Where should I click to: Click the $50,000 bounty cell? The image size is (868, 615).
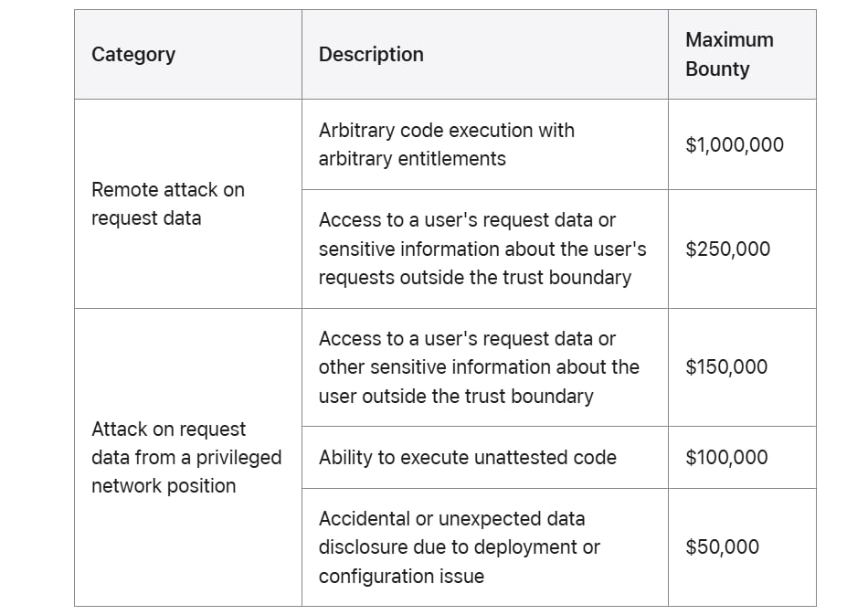[x=722, y=547]
